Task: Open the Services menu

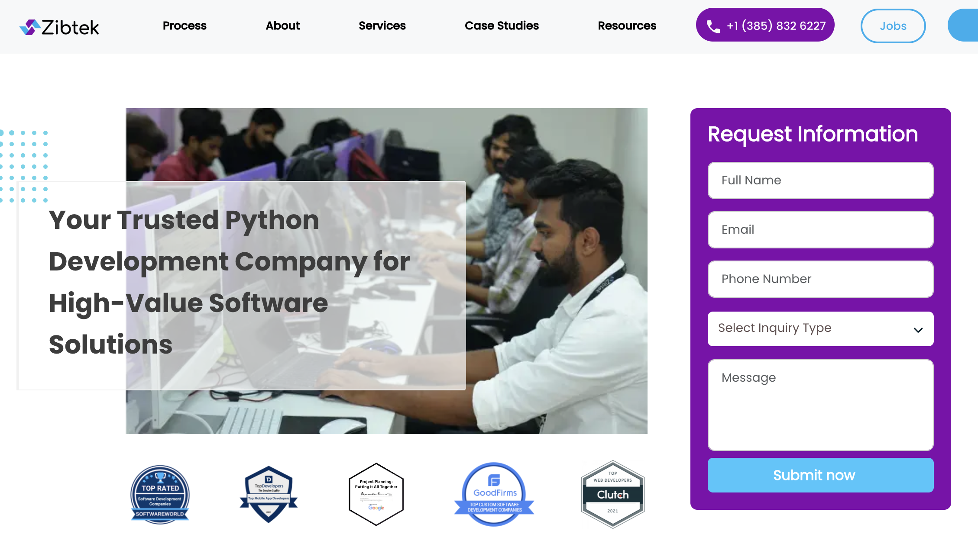Action: click(x=382, y=26)
